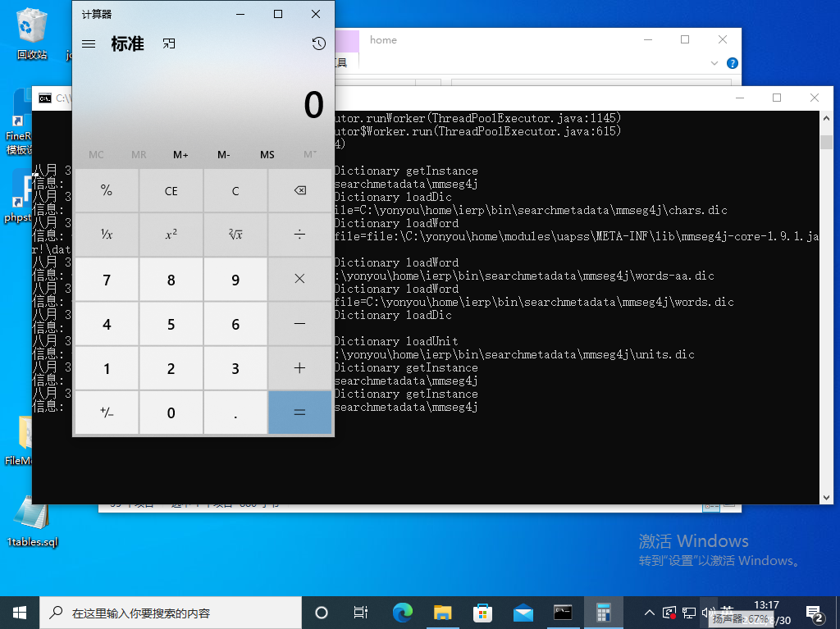Click the reciprocal 1/x key
This screenshot has width=840, height=629.
107,235
